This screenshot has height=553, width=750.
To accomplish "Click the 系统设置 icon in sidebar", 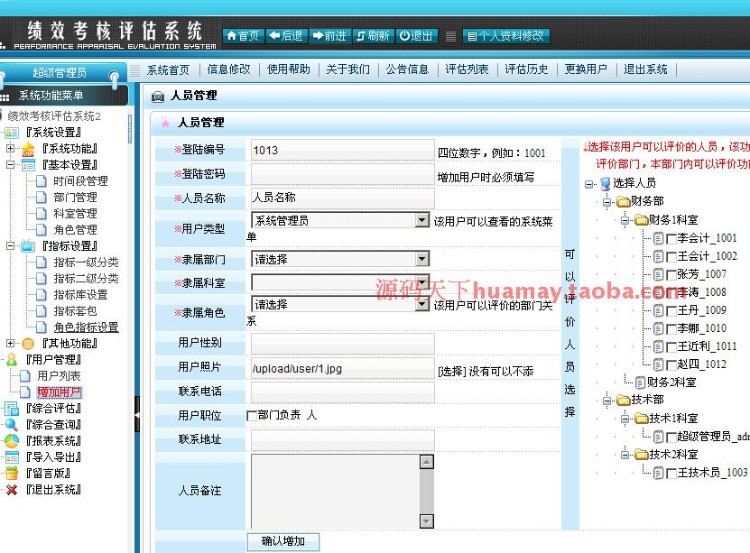I will (11, 133).
